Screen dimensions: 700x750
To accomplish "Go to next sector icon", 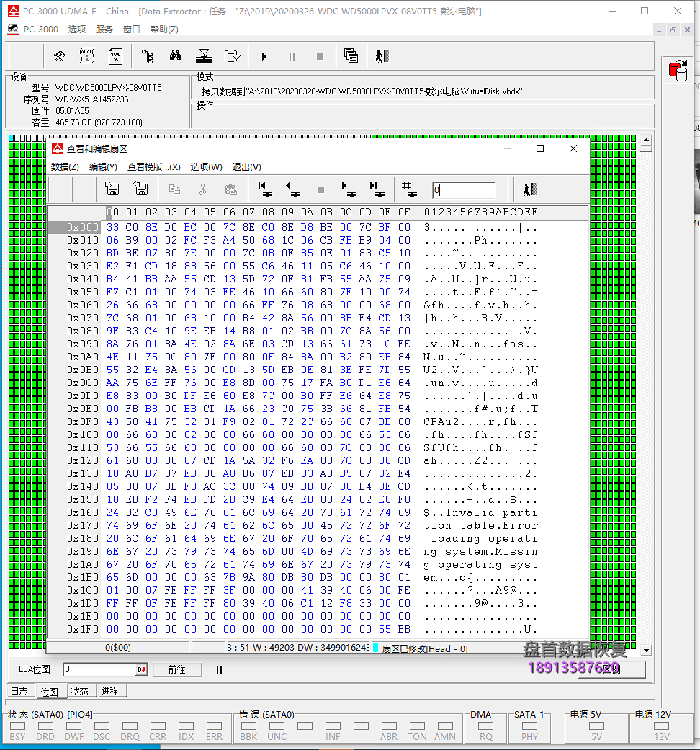I will 349,189.
